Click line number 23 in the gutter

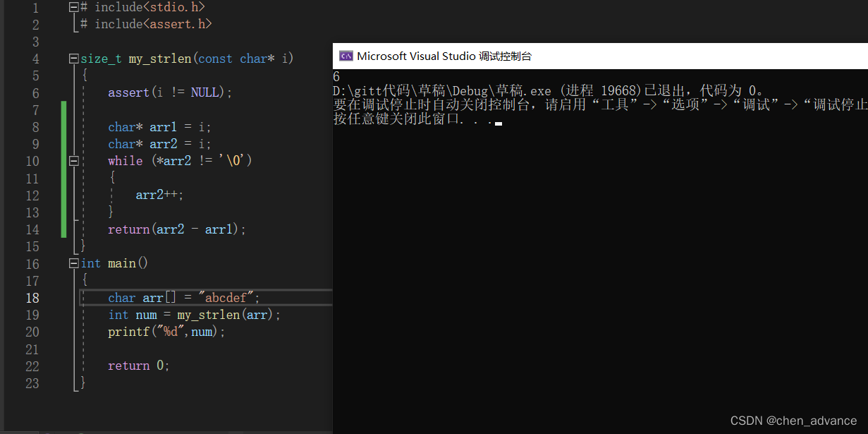pos(32,383)
